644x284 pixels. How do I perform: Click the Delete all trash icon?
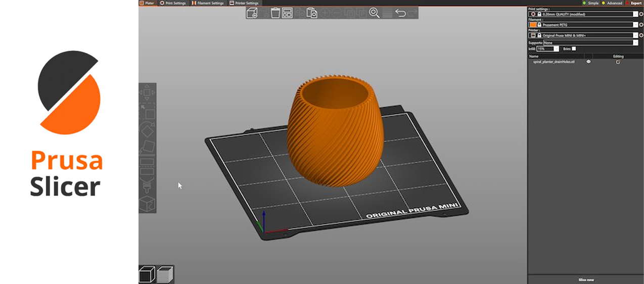(275, 13)
